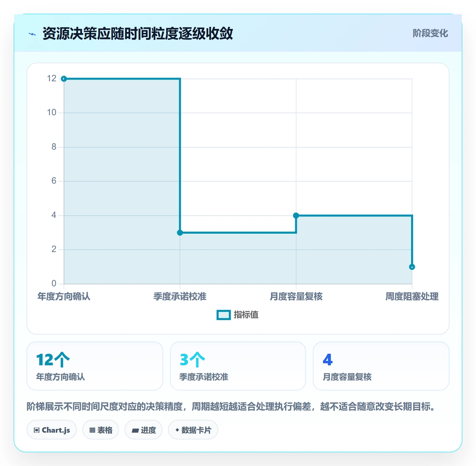Click the 季度承诺校准 x-axis label
Viewport: 476px width, 466px height.
(180, 297)
